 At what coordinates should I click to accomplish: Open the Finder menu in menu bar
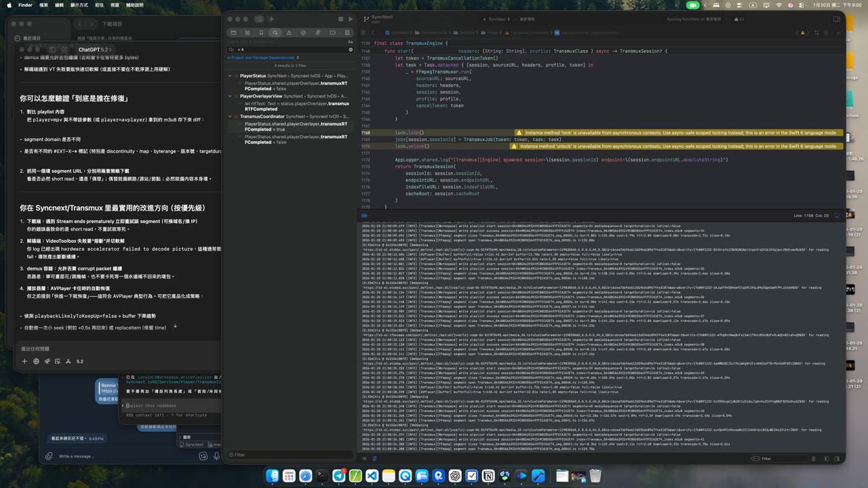pyautogui.click(x=25, y=5)
